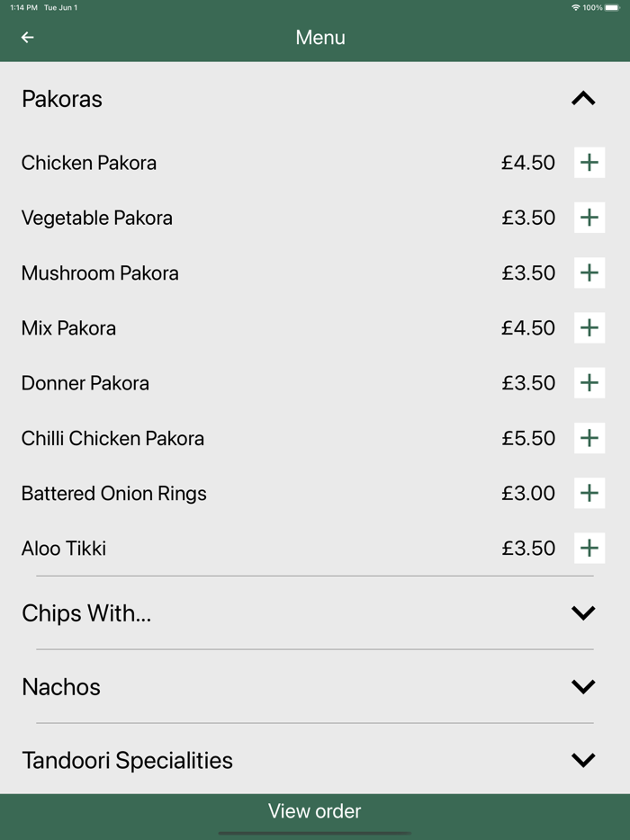Viewport: 630px width, 840px height.
Task: Add Mix Pakora with the plus button
Action: pos(589,327)
